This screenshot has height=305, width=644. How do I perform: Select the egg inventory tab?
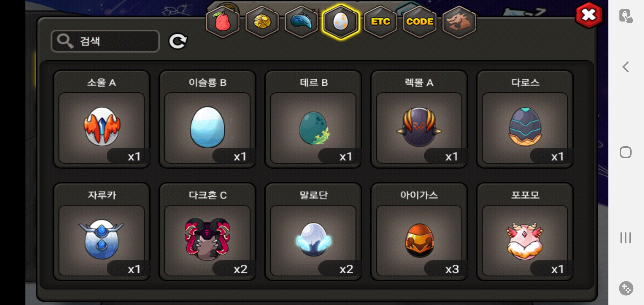point(341,22)
